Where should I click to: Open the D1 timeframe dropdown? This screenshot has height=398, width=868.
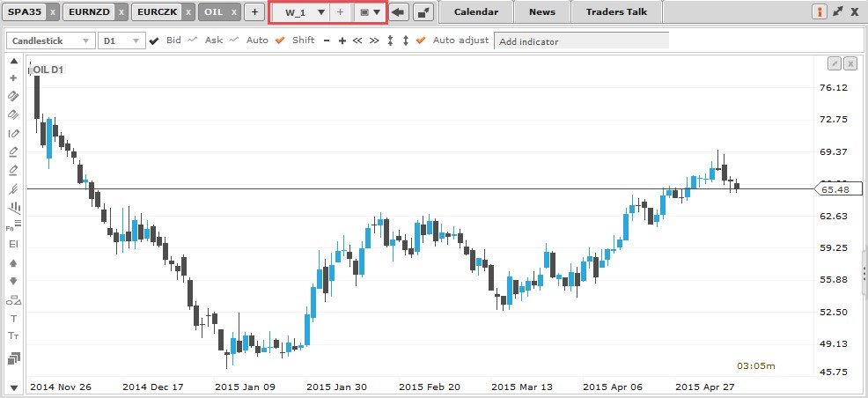pyautogui.click(x=121, y=41)
